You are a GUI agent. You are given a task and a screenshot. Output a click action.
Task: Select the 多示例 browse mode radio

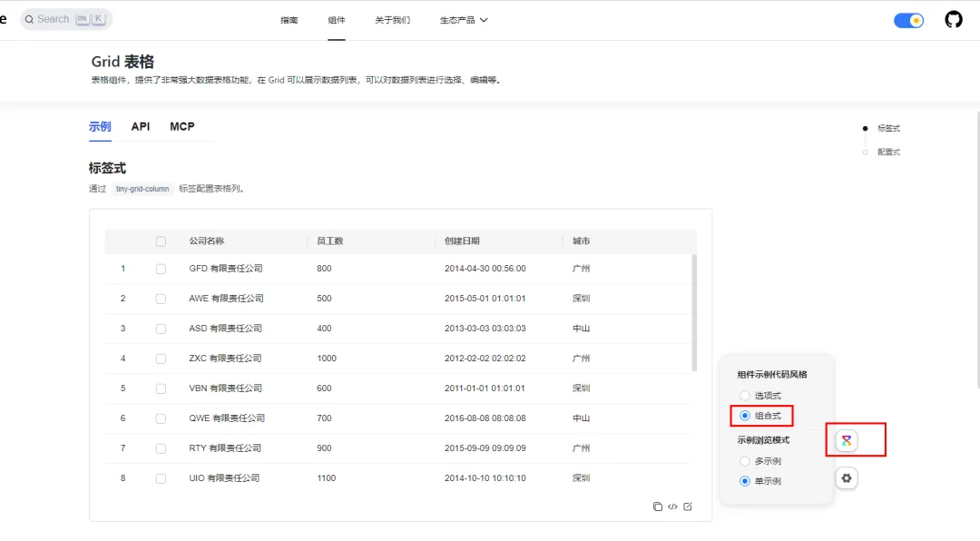click(744, 461)
